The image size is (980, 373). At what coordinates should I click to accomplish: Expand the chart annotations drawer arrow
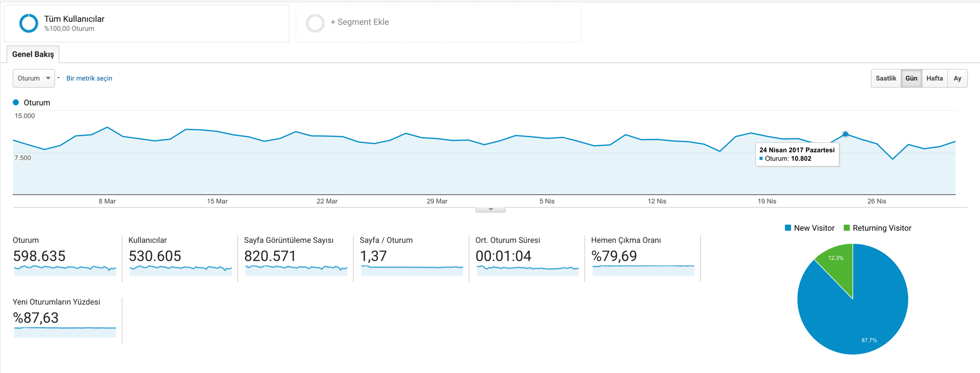pos(490,210)
